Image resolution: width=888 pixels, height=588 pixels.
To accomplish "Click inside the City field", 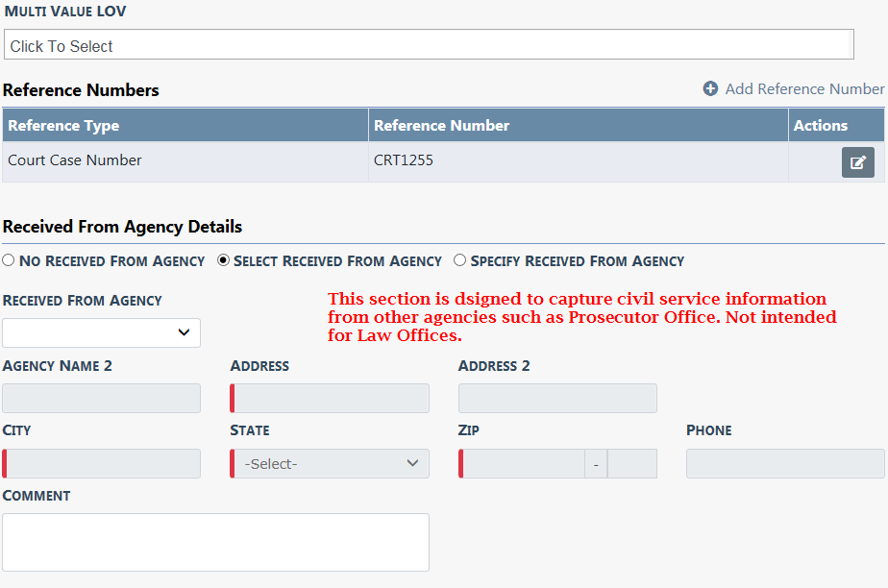I will 102,464.
